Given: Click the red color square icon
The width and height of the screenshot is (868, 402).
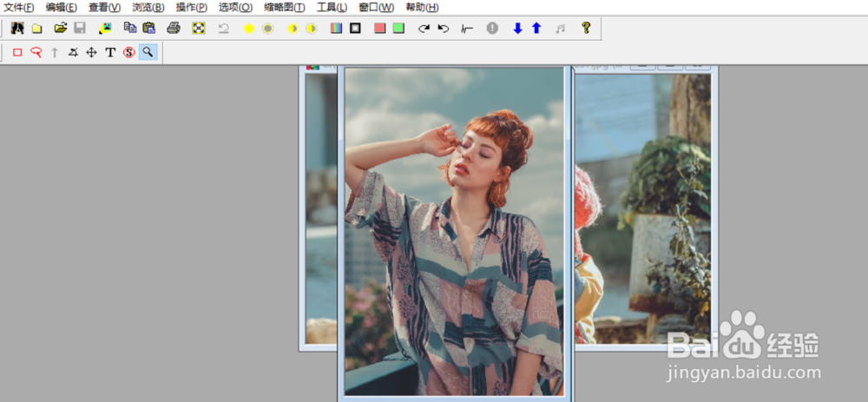Looking at the screenshot, I should pos(379,29).
